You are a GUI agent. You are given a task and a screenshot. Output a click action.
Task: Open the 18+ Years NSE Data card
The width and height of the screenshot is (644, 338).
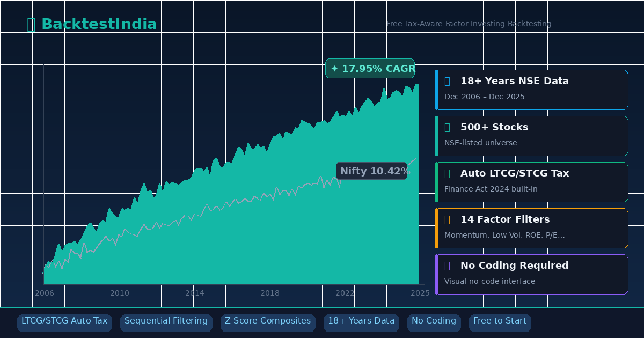tap(531, 89)
